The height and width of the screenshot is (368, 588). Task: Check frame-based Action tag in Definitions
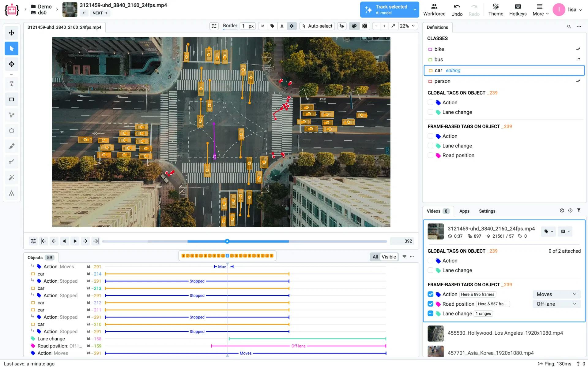pyautogui.click(x=430, y=136)
